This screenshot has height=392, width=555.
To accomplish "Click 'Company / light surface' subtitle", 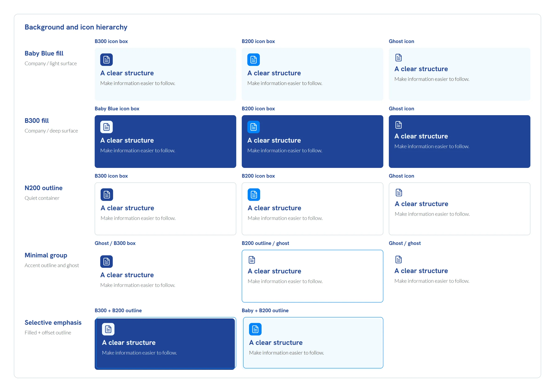I will (x=51, y=63).
